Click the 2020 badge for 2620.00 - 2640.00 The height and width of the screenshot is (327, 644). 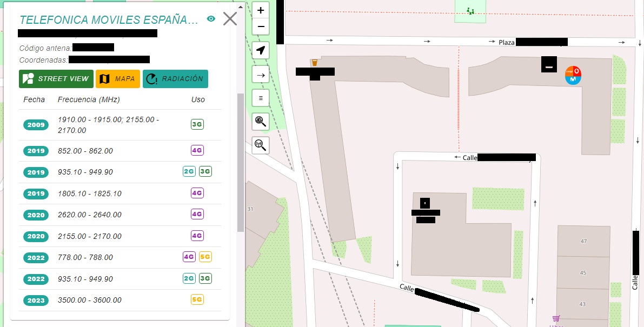click(x=36, y=215)
